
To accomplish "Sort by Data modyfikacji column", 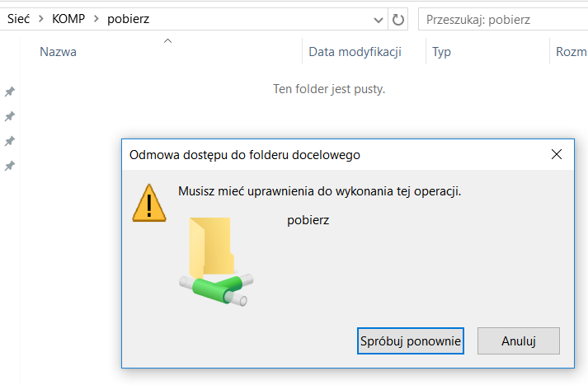I will (355, 52).
